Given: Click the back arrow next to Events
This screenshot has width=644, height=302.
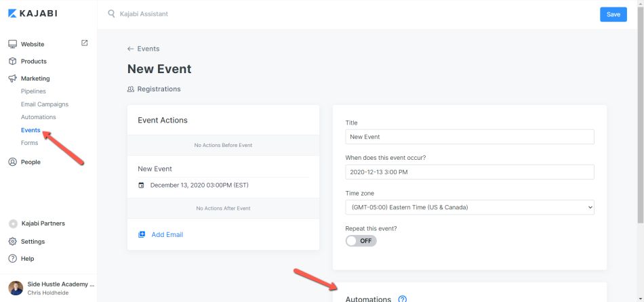Looking at the screenshot, I should (131, 49).
